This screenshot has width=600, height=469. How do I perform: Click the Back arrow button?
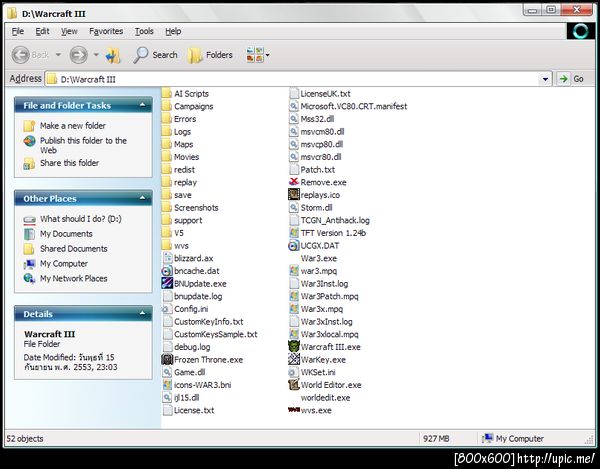(21, 55)
